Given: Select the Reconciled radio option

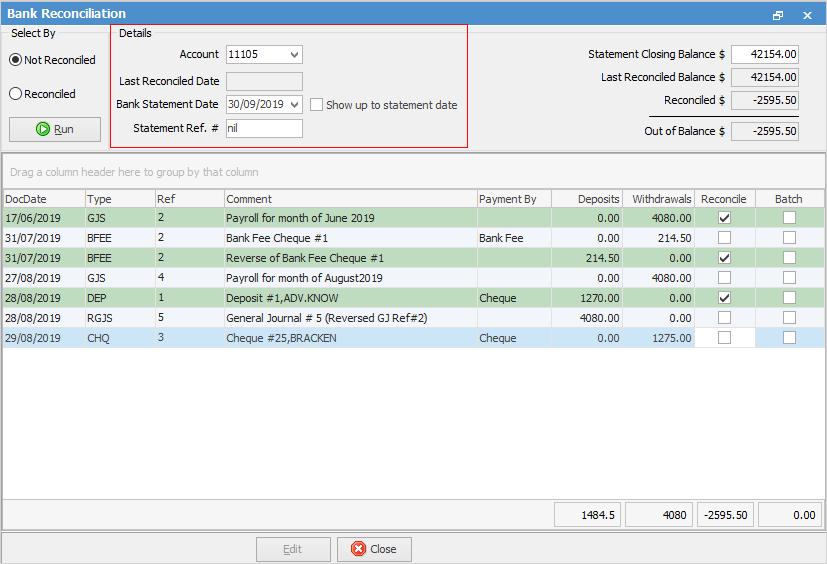Looking at the screenshot, I should tap(15, 94).
